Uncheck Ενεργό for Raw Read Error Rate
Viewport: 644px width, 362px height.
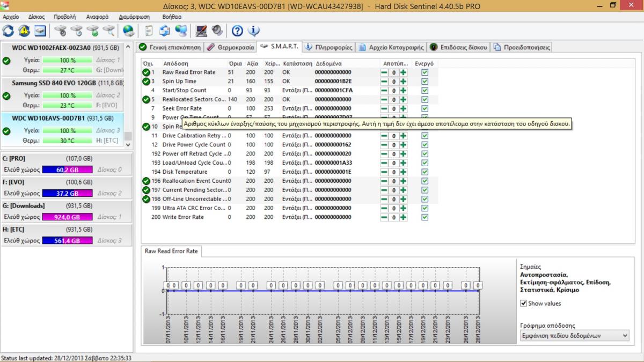click(425, 72)
